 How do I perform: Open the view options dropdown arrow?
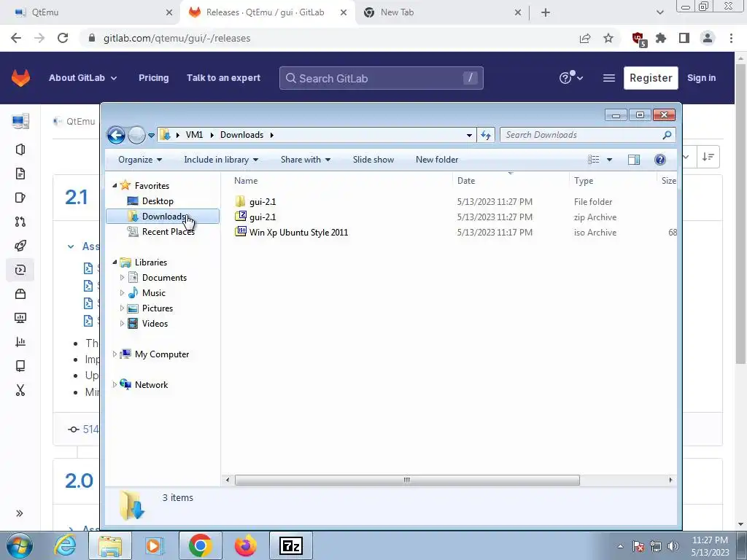coord(609,160)
